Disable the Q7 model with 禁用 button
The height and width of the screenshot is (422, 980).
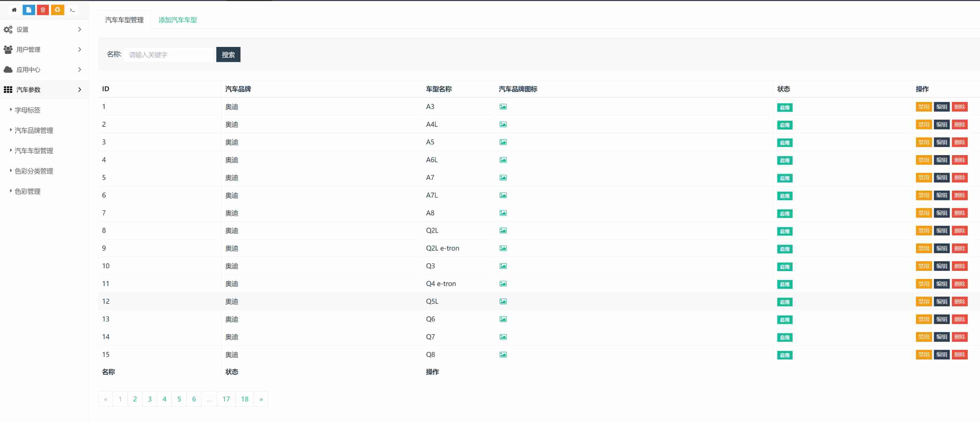[x=923, y=337]
